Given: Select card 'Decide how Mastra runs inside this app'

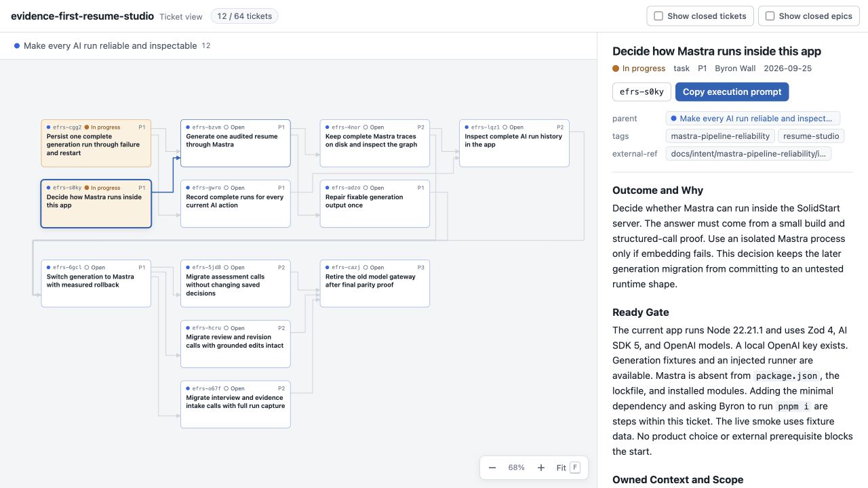Looking at the screenshot, I should [x=96, y=204].
